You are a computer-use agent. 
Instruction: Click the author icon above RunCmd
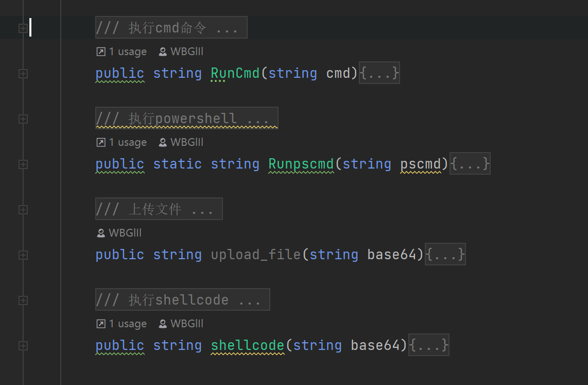163,52
